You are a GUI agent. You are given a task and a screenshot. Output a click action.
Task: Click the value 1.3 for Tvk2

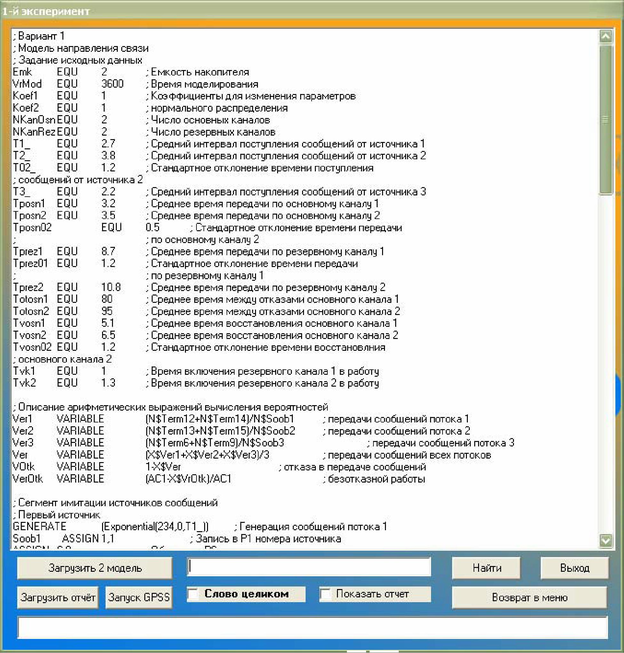tap(108, 383)
